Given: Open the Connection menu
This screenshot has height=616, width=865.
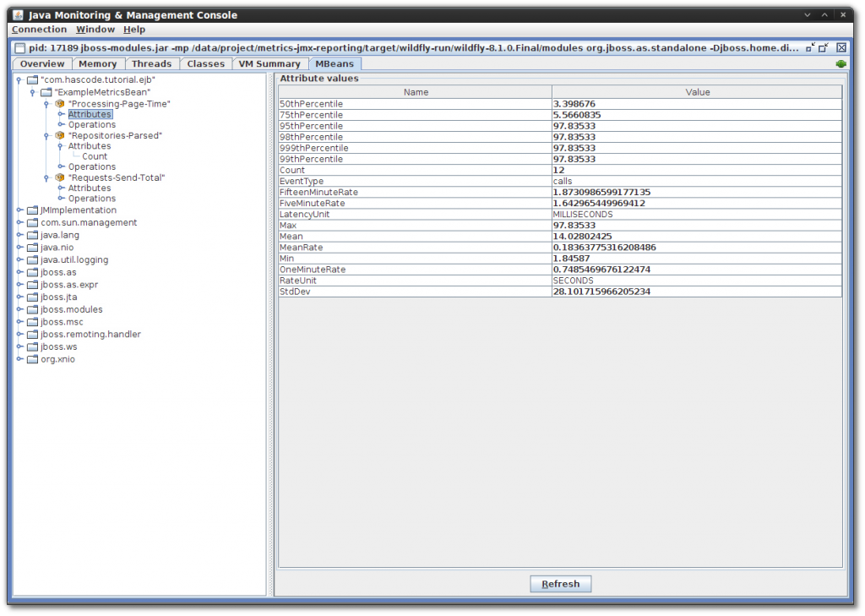Looking at the screenshot, I should (x=41, y=29).
